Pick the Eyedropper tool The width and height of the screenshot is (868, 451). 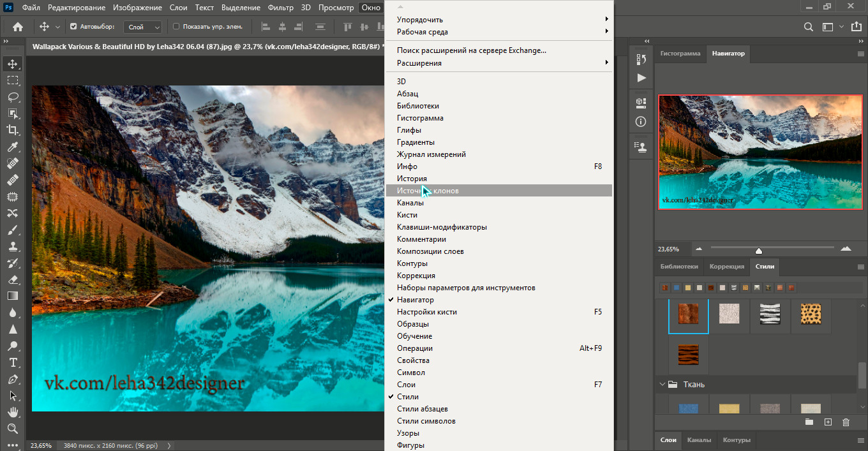13,147
